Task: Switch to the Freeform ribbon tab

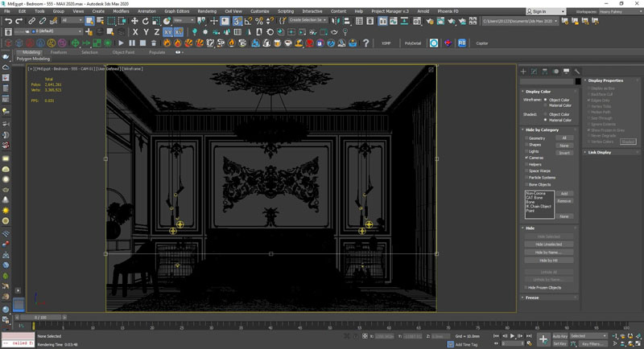Action: tap(60, 51)
